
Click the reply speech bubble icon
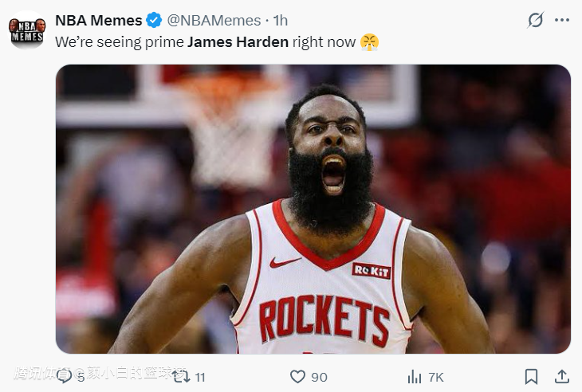click(64, 376)
